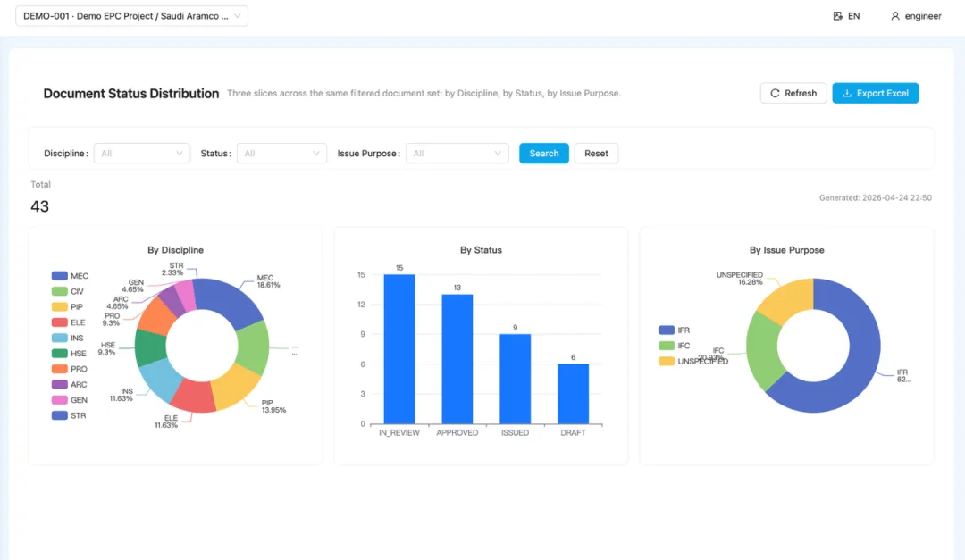
Task: Click the IN_REVIEW bar in By Status
Action: pyautogui.click(x=399, y=349)
